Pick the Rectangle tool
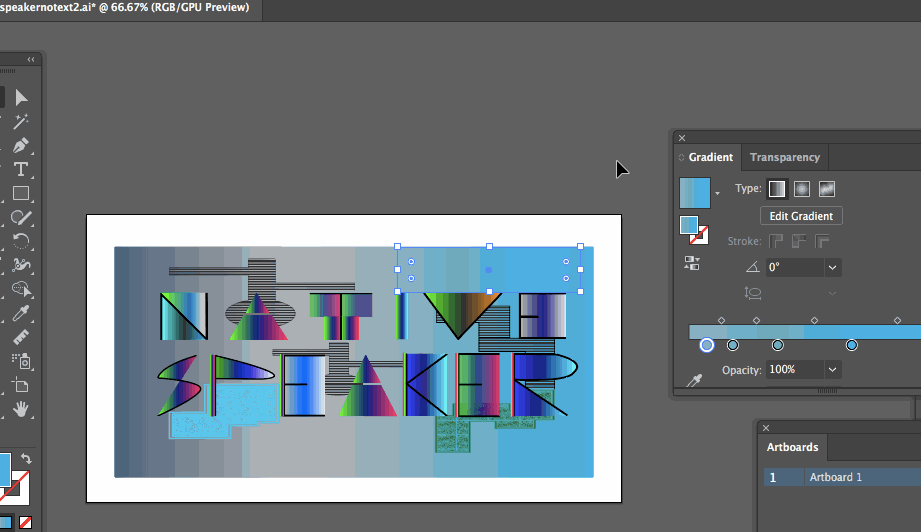The height and width of the screenshot is (532, 921). [x=20, y=194]
